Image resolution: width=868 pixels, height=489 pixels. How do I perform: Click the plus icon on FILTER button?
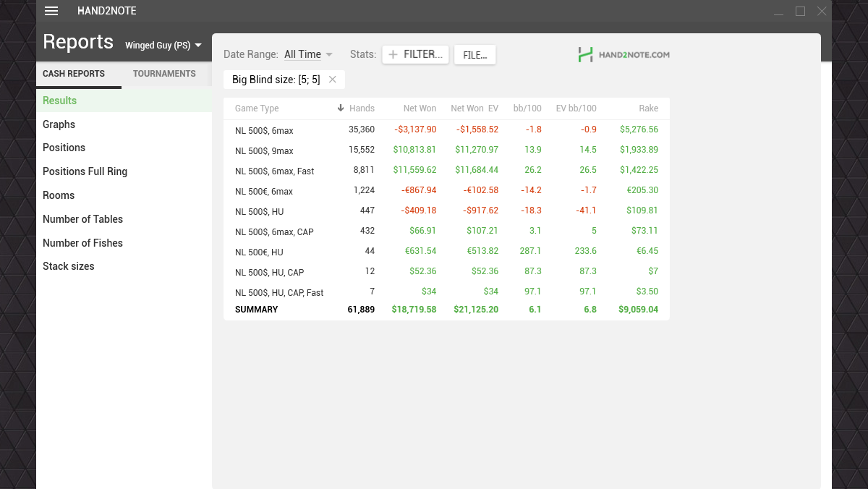tap(393, 54)
